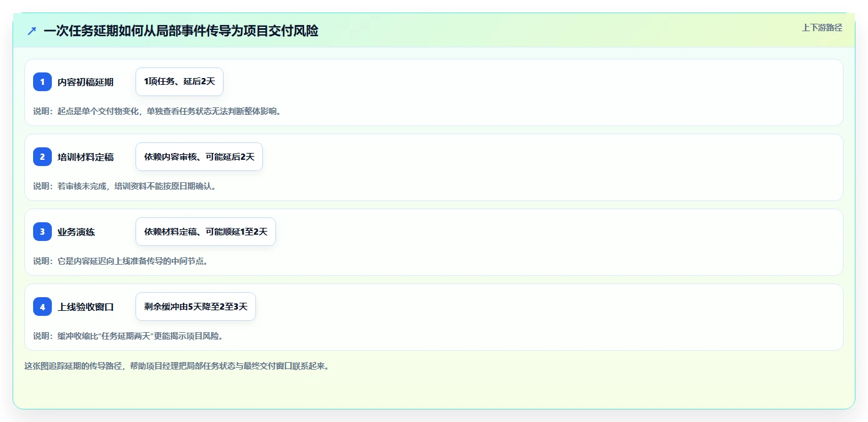
Task: Click the note starting 说明：它是内容延迟
Action: 121,261
